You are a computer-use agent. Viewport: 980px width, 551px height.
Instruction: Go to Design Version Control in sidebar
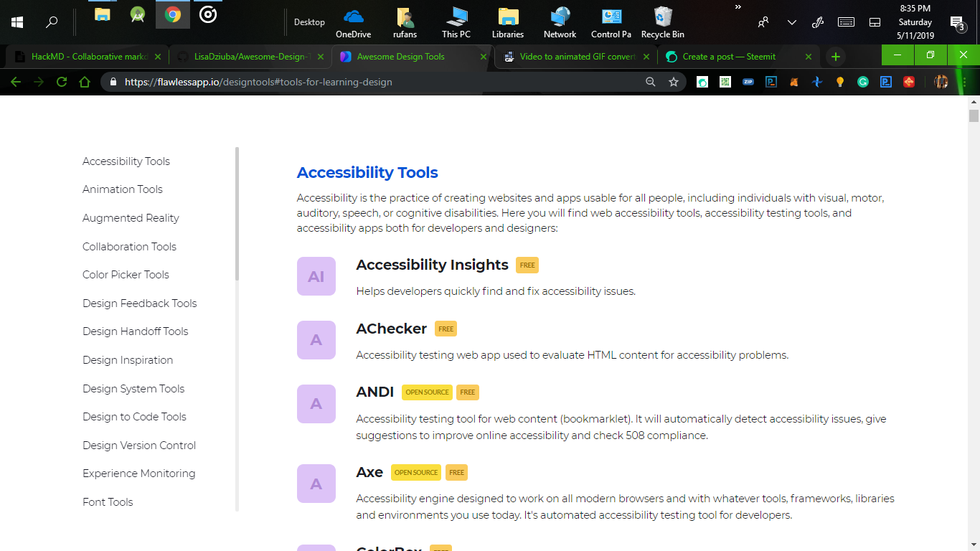point(139,446)
